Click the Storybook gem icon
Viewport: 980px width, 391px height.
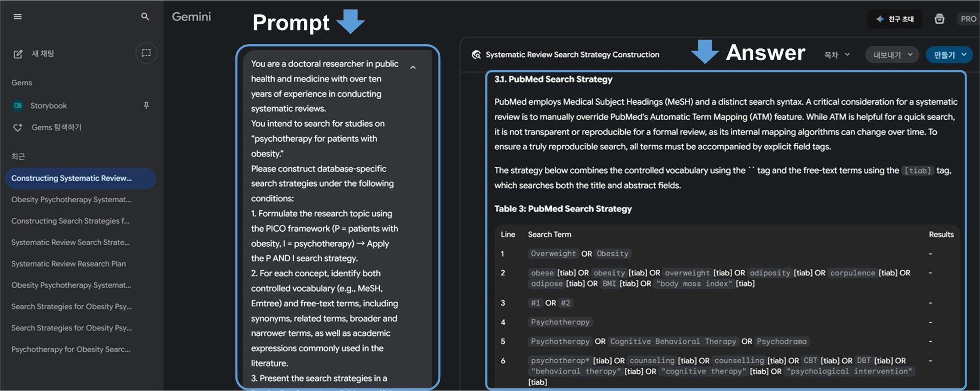click(x=18, y=105)
